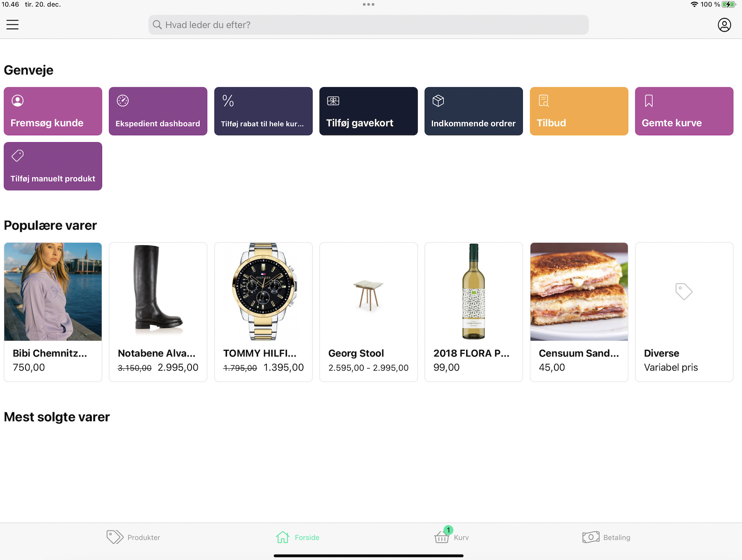Open Gemte kurve shortcut

point(684,111)
